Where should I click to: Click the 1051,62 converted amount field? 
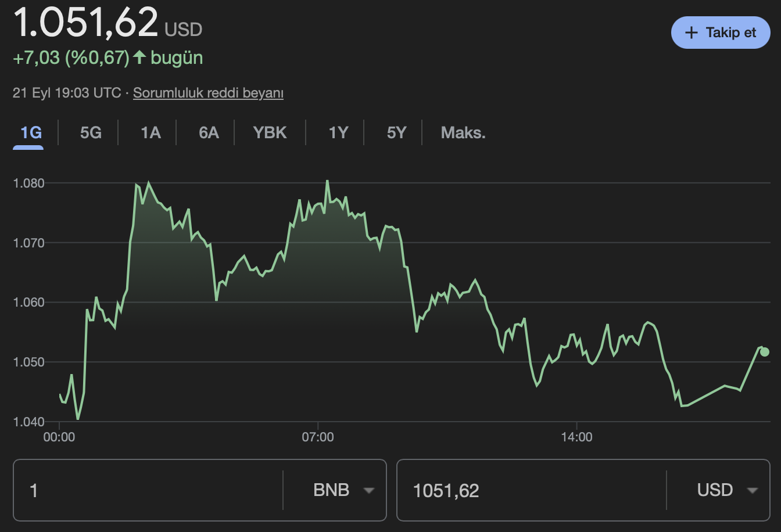[531, 490]
